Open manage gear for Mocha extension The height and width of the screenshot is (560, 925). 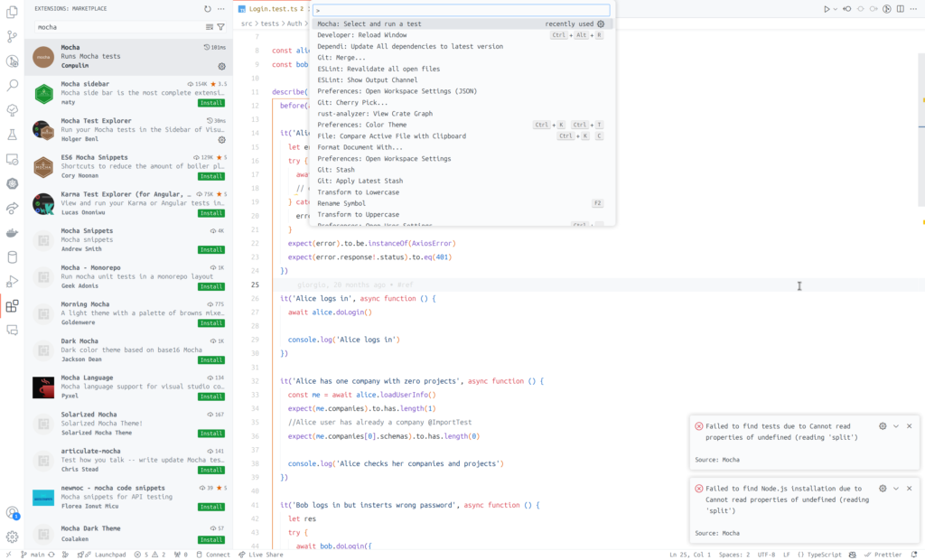click(x=221, y=66)
